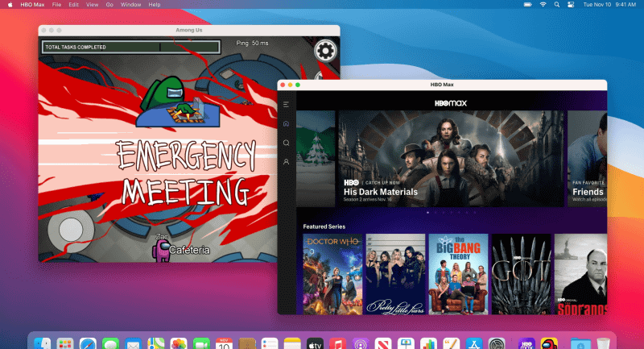Launch Apple TV from the Dock
The width and height of the screenshot is (644, 349).
point(315,343)
